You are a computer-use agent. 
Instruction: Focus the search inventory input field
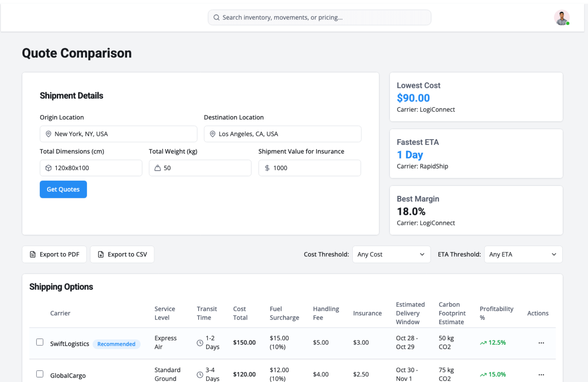322,17
